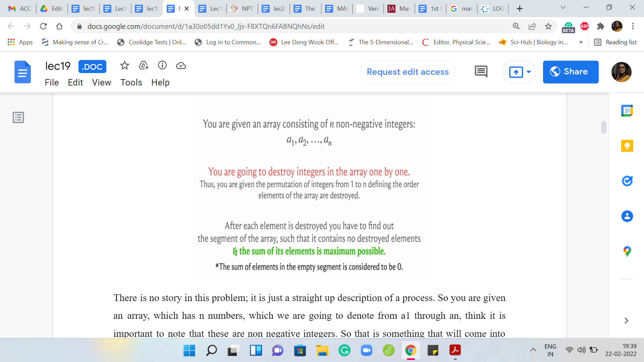Collapse the side panel chevron
The width and height of the screenshot is (644, 362).
click(626, 321)
